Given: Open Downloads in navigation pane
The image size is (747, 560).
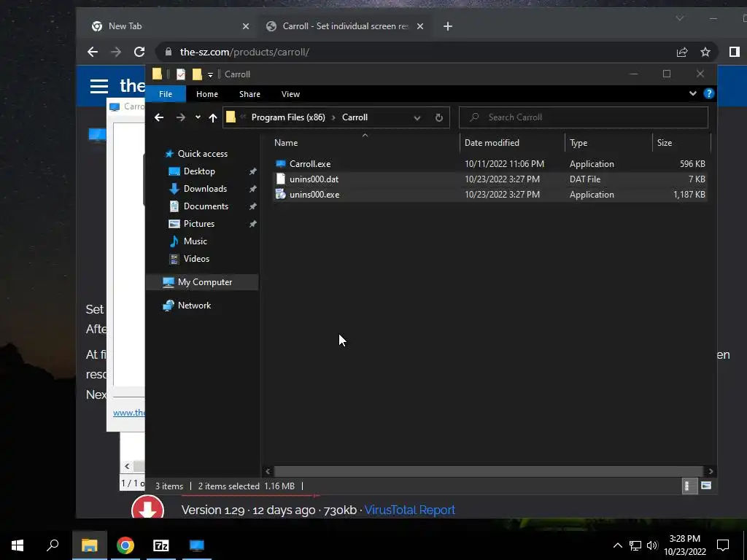Looking at the screenshot, I should point(205,189).
